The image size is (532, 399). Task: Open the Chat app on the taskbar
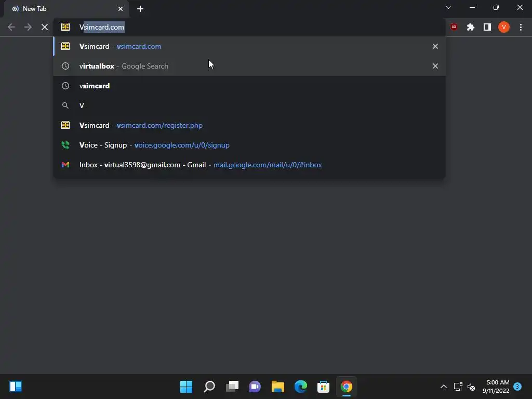[255, 387]
